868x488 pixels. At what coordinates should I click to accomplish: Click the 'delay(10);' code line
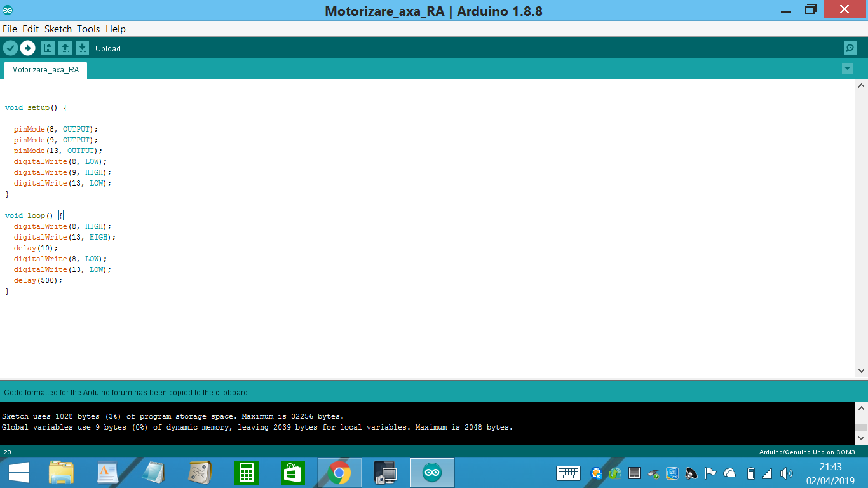coord(36,248)
